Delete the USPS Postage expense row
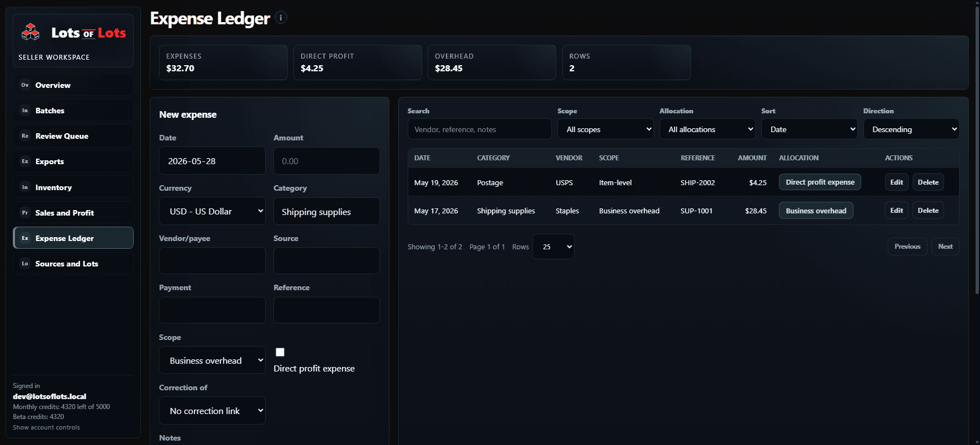980x445 pixels. (x=928, y=182)
